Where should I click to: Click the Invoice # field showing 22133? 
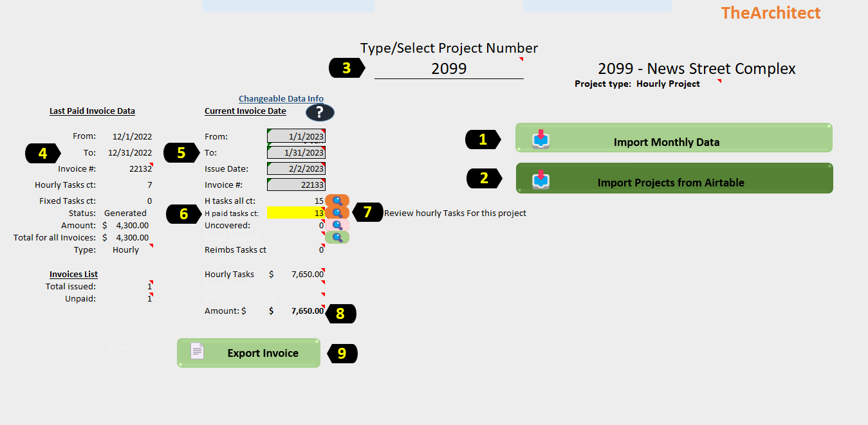tap(296, 185)
